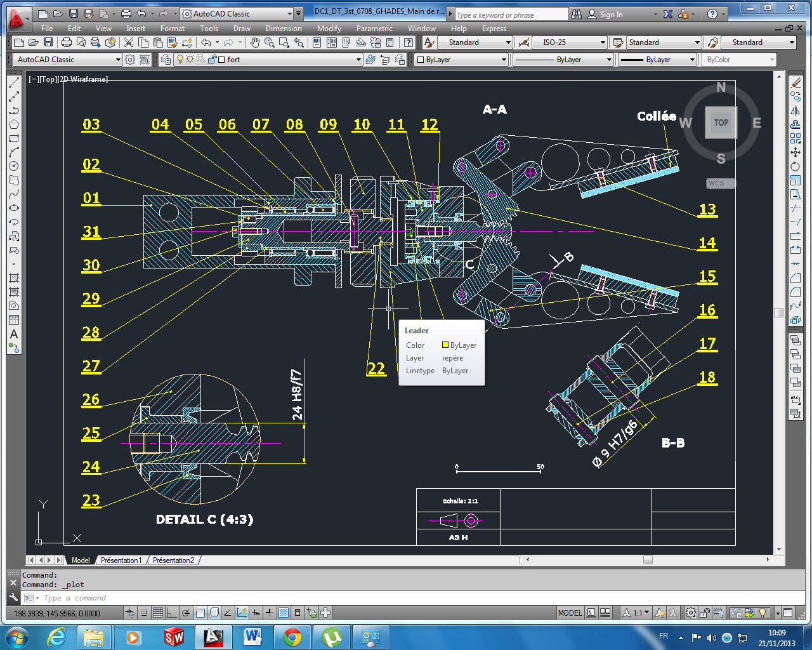Screen dimensions: 812x650
Task: Open the ByLayer color dropdown
Action: click(x=460, y=59)
